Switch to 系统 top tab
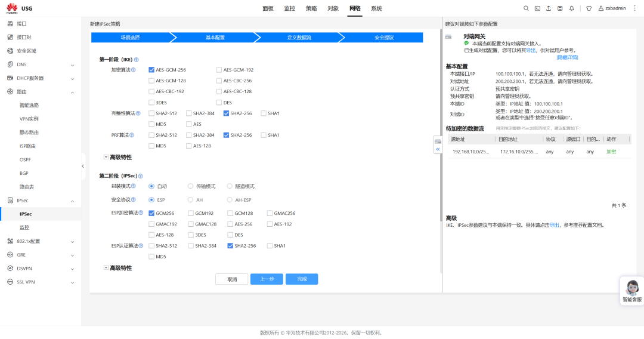The width and height of the screenshot is (644, 339). click(x=377, y=8)
